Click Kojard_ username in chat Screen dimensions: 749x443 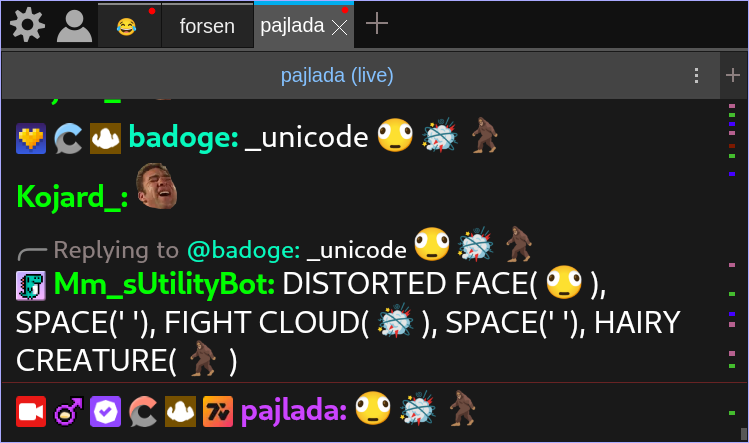tap(72, 196)
